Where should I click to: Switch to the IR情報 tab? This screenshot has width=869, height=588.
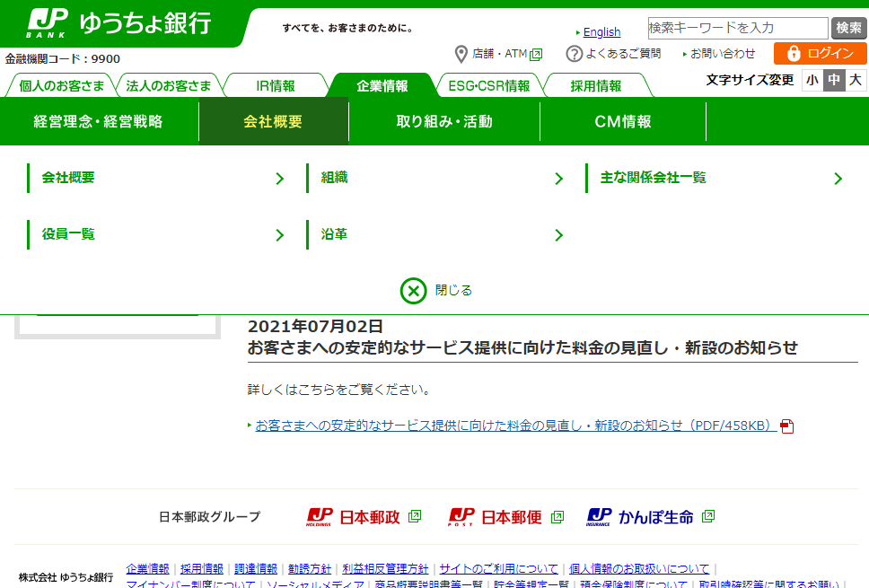[276, 86]
